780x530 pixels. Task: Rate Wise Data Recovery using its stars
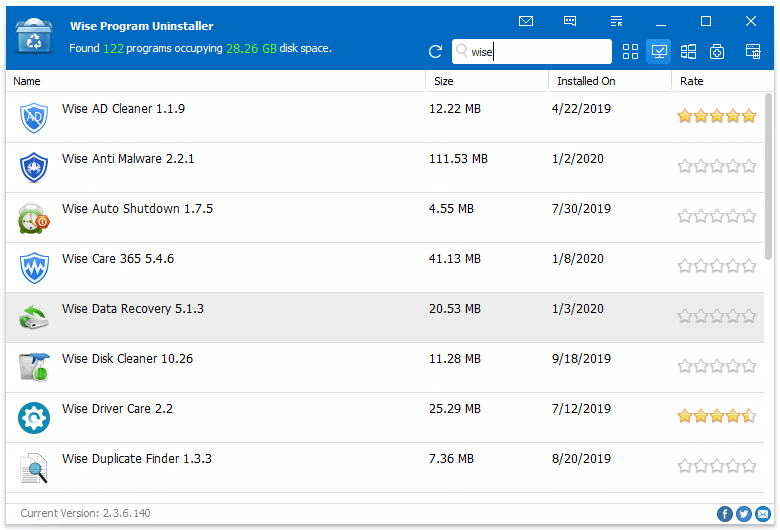pos(717,316)
